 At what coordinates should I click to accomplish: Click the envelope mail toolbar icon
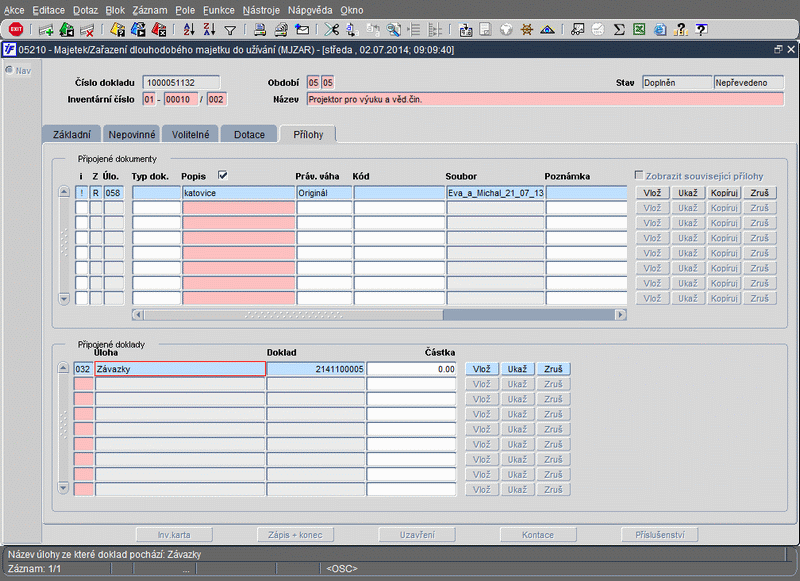coord(303,30)
